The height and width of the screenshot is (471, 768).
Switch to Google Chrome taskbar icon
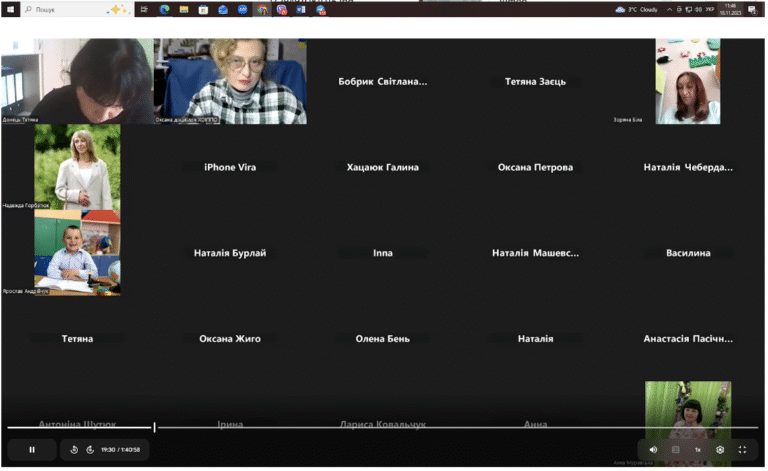coord(263,9)
